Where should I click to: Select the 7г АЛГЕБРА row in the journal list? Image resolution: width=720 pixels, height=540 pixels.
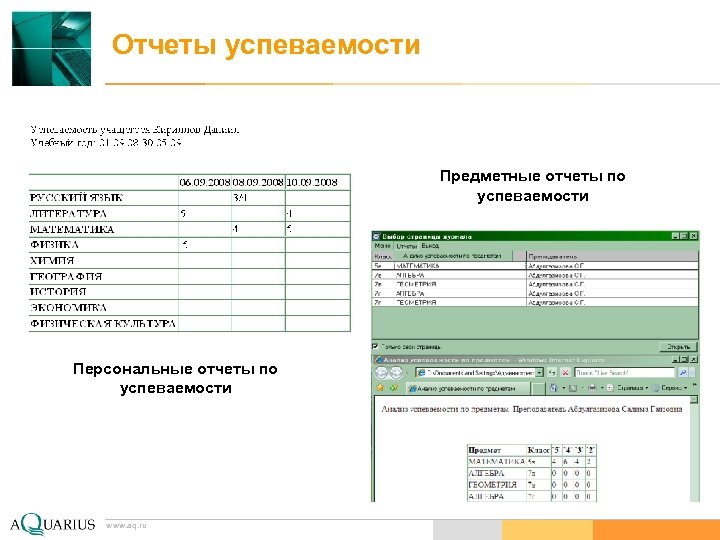coord(535,293)
